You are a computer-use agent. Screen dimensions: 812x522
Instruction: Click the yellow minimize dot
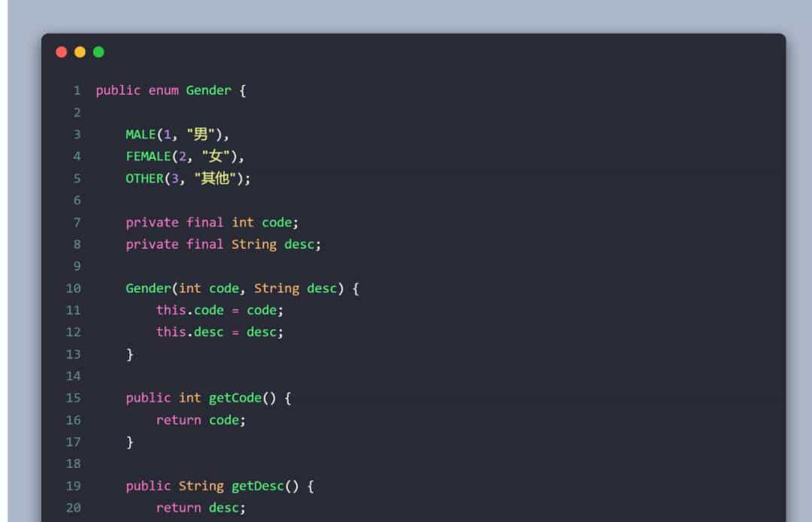coord(80,52)
